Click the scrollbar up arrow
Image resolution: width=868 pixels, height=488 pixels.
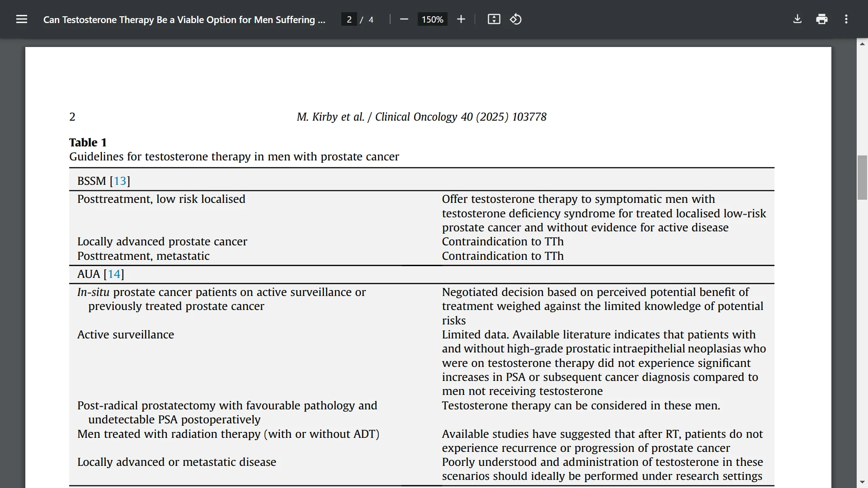click(862, 44)
